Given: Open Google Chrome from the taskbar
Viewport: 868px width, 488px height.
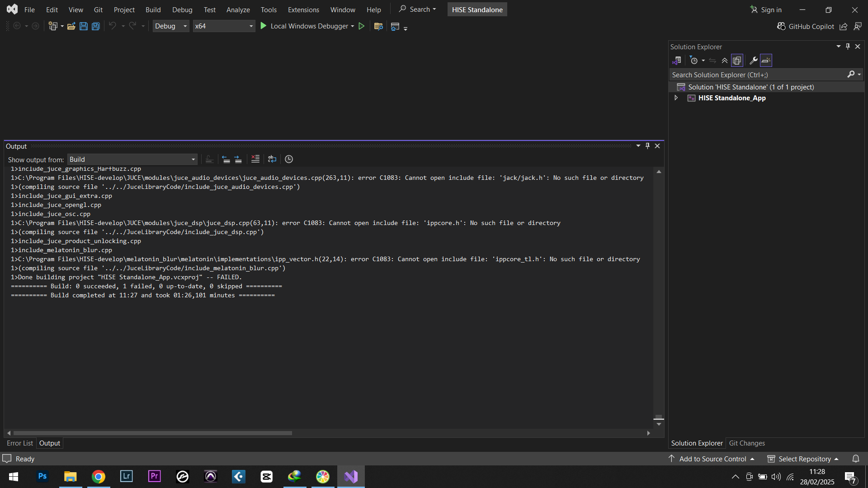Looking at the screenshot, I should coord(99,477).
